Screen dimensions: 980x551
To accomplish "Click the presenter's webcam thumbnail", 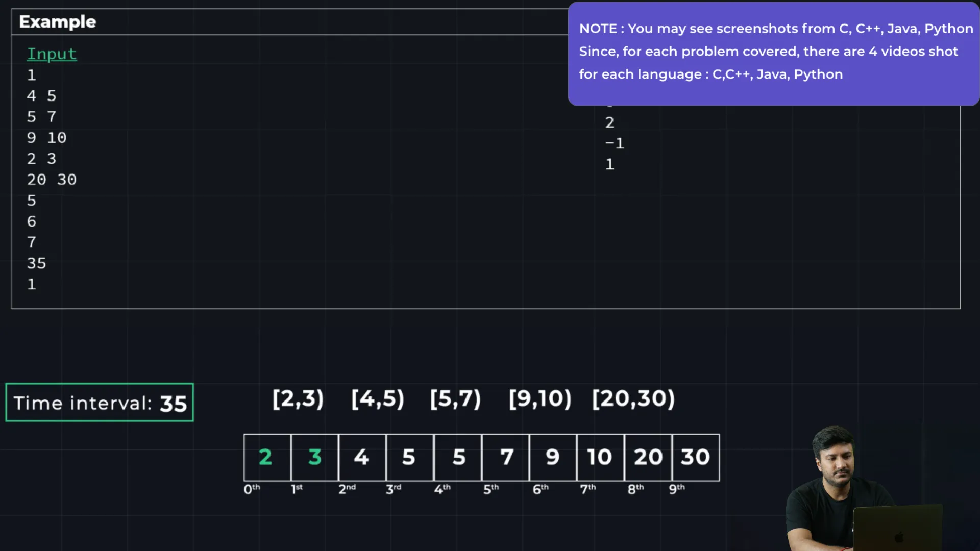I will [x=863, y=490].
